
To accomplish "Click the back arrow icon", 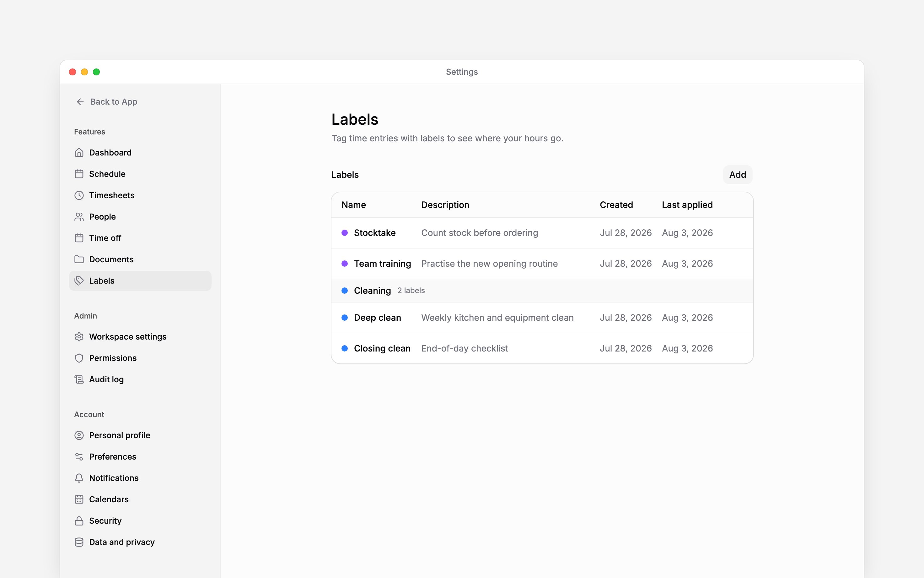I will pyautogui.click(x=80, y=102).
